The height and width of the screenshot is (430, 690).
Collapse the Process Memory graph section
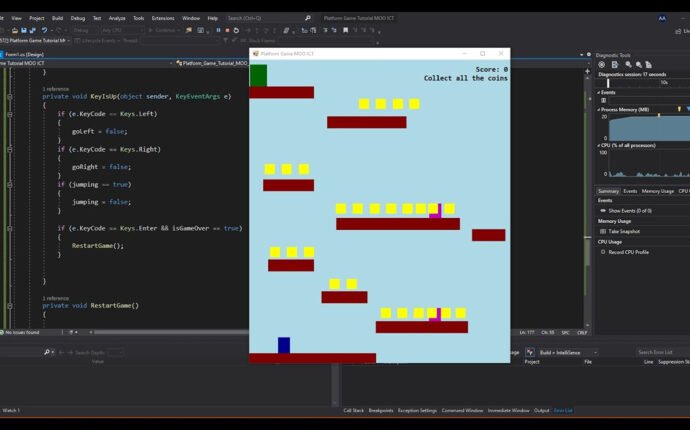[x=602, y=109]
